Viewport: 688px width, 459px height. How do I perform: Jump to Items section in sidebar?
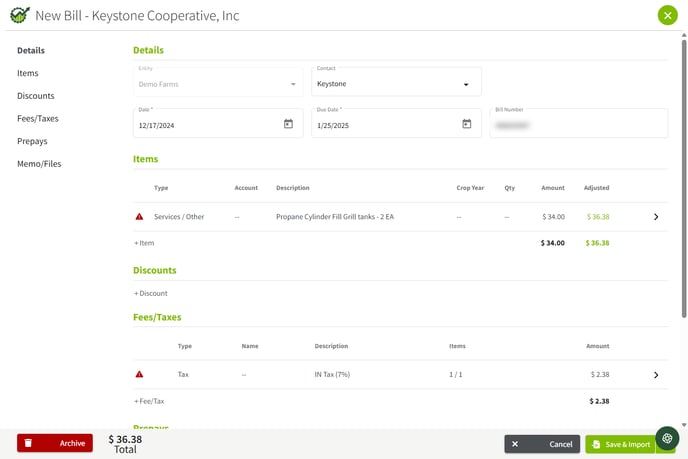pos(28,73)
